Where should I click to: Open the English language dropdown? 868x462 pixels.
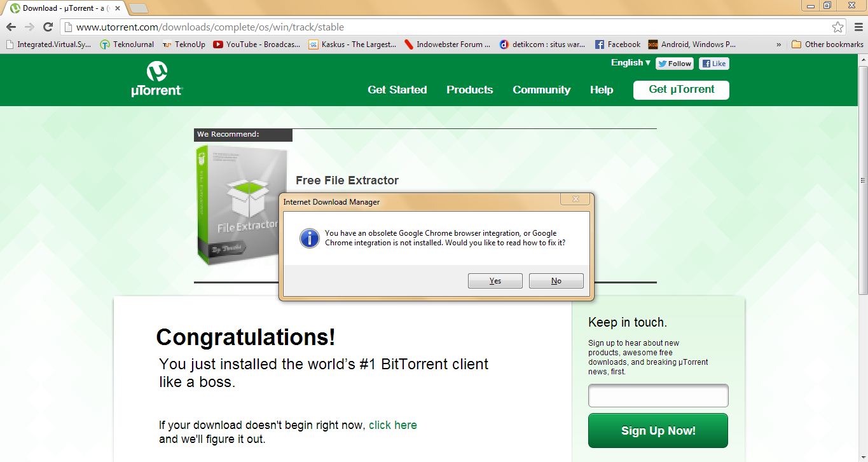(631, 62)
